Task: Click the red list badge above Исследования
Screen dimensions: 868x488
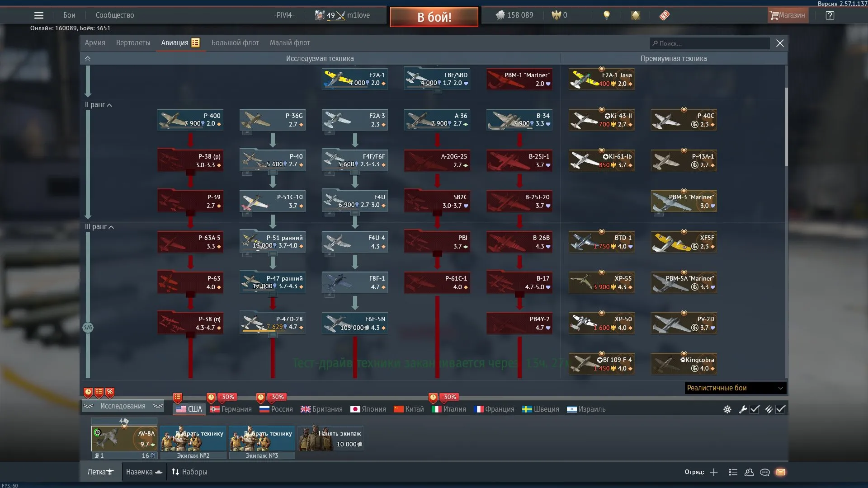Action: click(99, 392)
